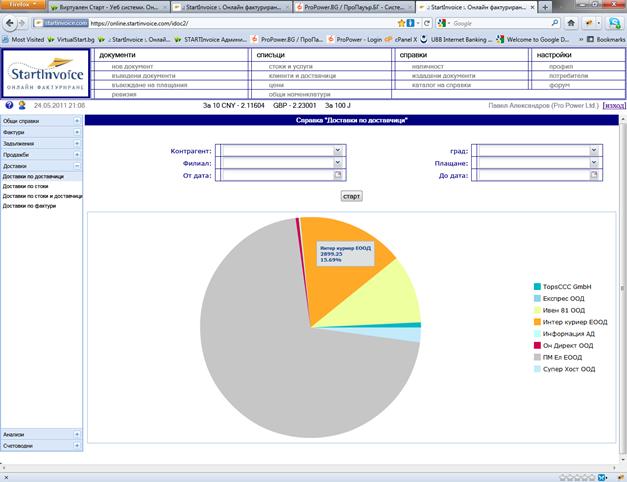
Task: Click the Home icon in Firefox toolbar
Action: 571,23
